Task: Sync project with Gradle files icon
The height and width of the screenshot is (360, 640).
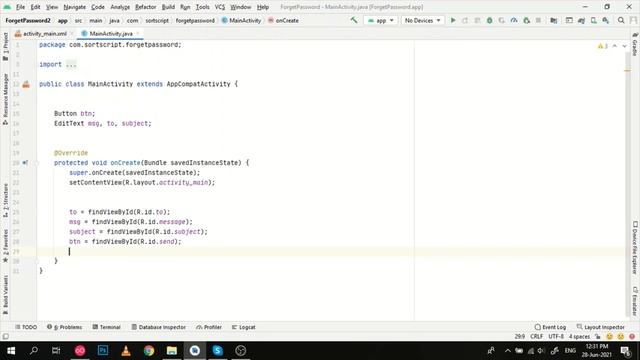Action: pos(581,20)
